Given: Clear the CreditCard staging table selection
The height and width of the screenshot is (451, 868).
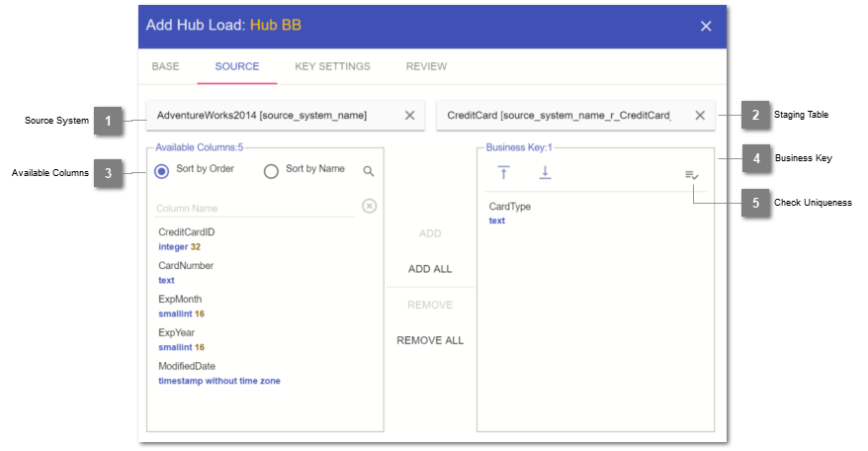Looking at the screenshot, I should point(700,116).
